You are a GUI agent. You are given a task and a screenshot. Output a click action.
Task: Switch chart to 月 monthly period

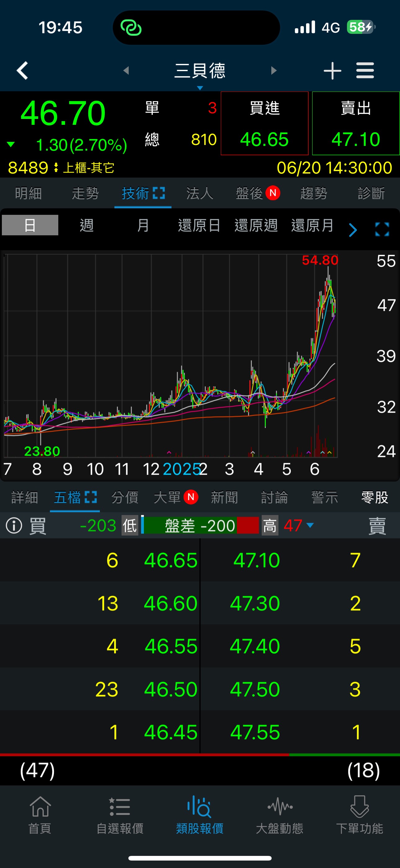[x=143, y=225]
